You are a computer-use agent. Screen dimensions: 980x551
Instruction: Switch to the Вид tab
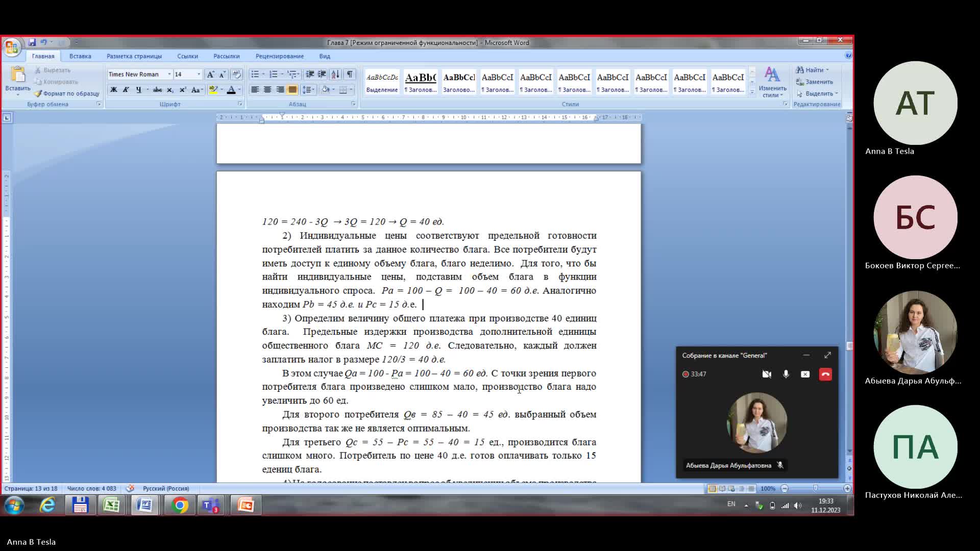[x=325, y=56]
